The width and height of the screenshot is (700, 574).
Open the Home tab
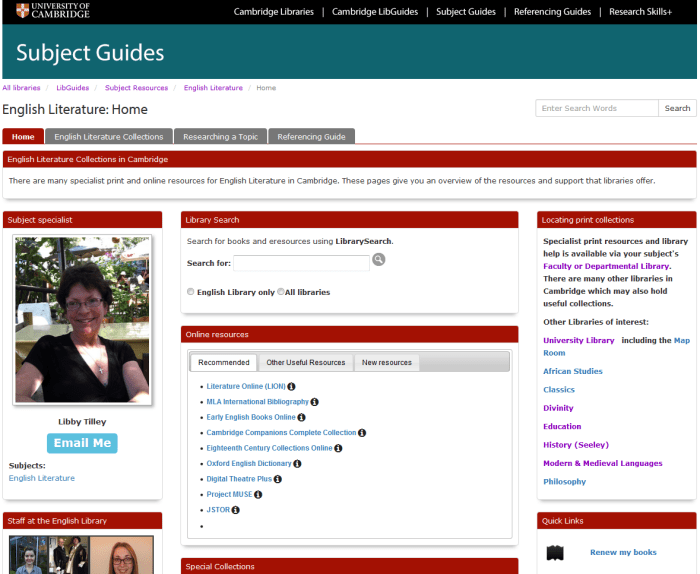tap(23, 136)
